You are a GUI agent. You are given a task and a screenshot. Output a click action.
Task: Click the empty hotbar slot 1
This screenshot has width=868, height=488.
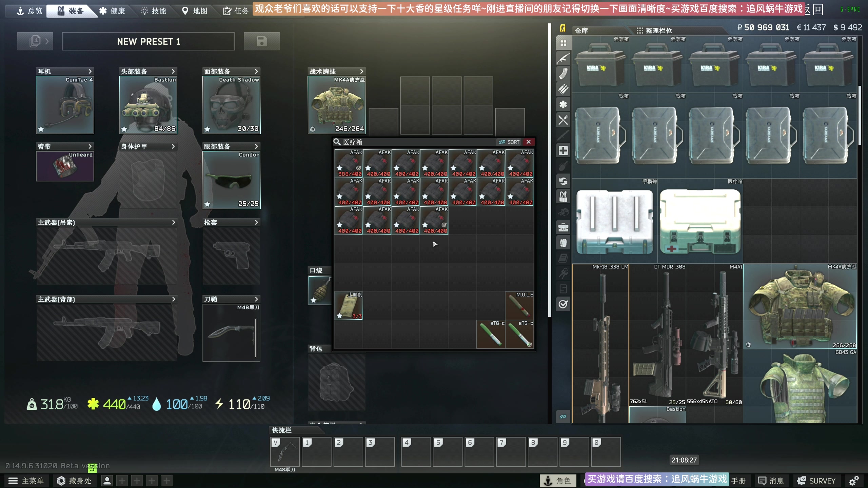[317, 452]
